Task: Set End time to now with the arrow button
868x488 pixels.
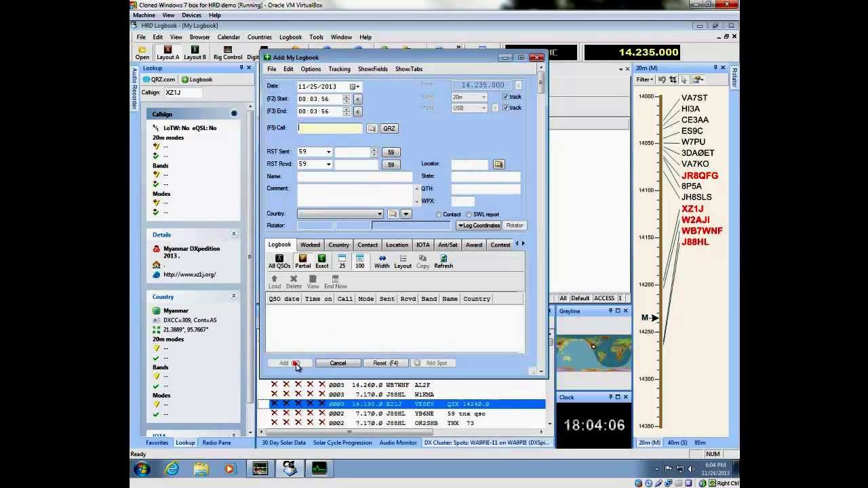Action: point(357,111)
